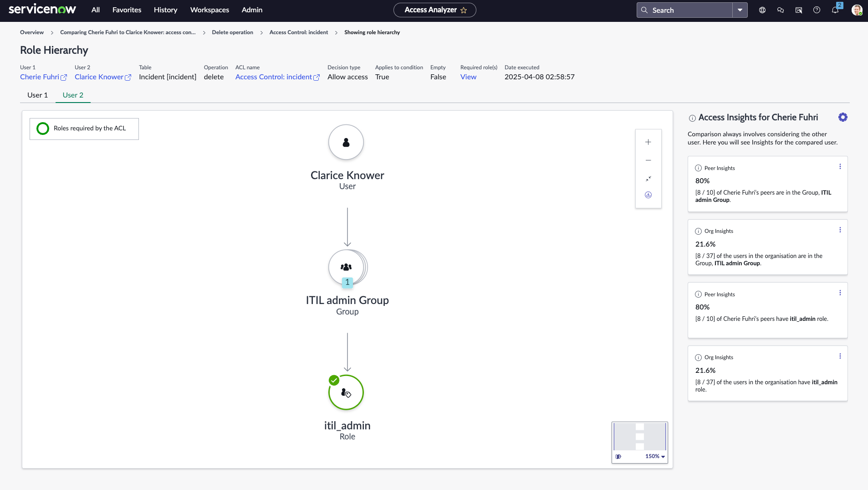Zoom out the hierarchy diagram with minus
The width and height of the screenshot is (868, 490).
click(648, 160)
